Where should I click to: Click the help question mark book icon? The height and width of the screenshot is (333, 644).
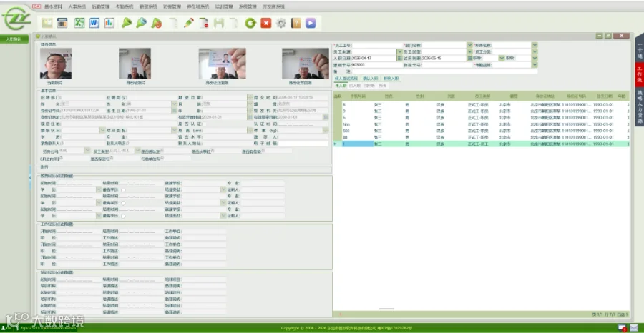click(x=296, y=23)
